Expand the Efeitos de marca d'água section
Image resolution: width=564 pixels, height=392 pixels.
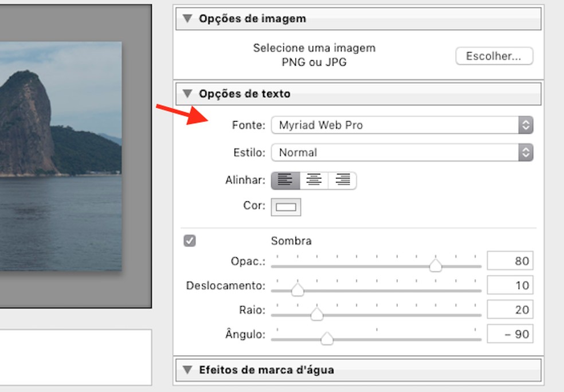point(186,370)
